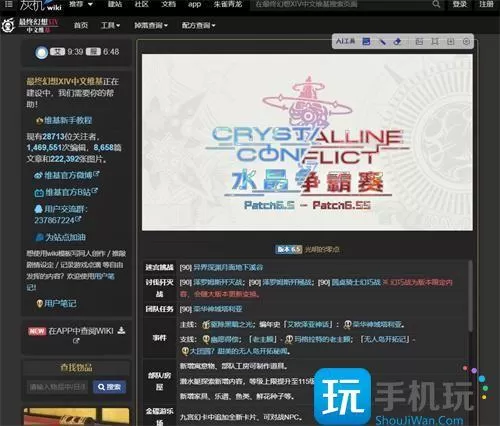The width and height of the screenshot is (500, 426).
Task: Click the side quest icon after 支线
Action: tap(206, 340)
